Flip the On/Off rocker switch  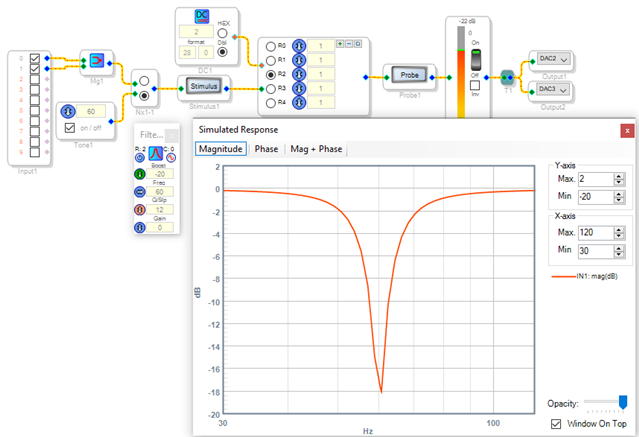pos(476,60)
